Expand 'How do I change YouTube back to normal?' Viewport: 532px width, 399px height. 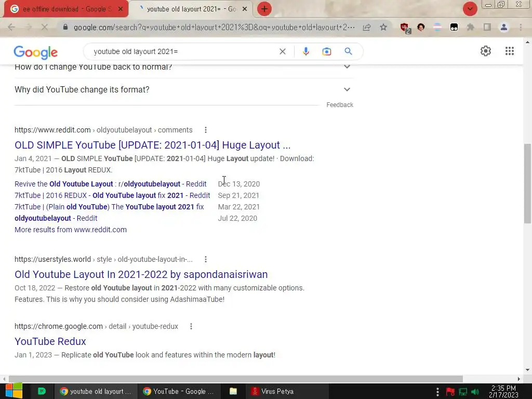tap(184, 67)
